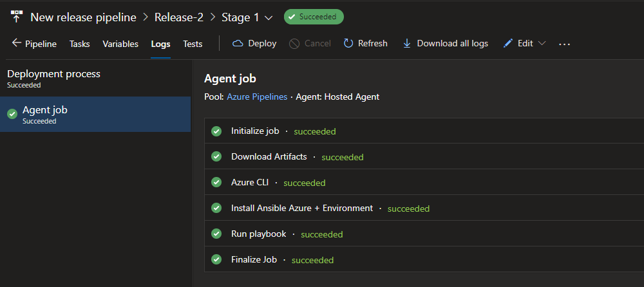Image resolution: width=644 pixels, height=287 pixels.
Task: Click the Download all logs arrow icon
Action: coord(407,44)
